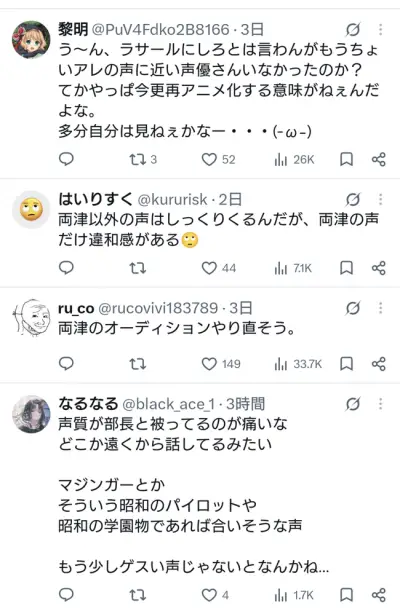400x611 pixels.
Task: Click Grok icon on なるなる's tweet
Action: click(353, 404)
